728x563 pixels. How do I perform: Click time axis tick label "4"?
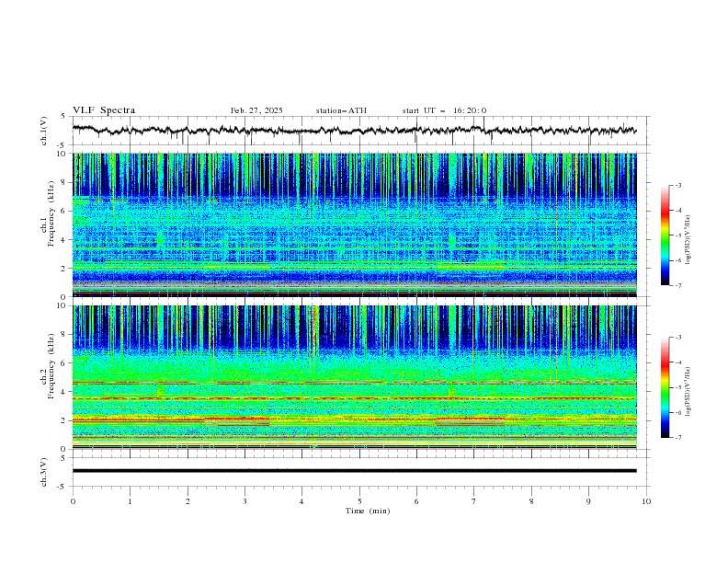(x=301, y=501)
